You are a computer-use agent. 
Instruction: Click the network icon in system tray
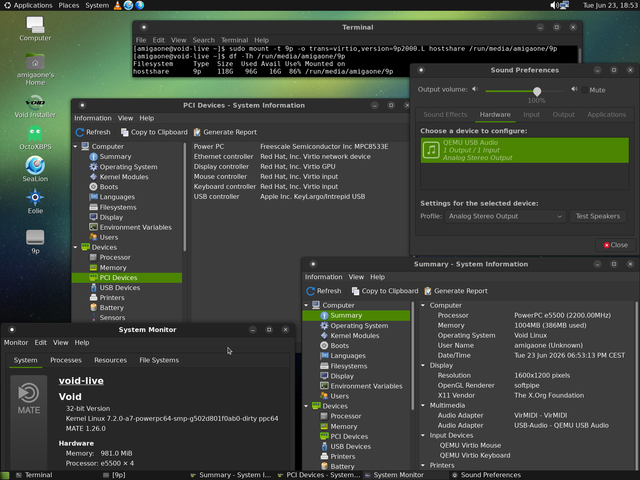click(564, 5)
